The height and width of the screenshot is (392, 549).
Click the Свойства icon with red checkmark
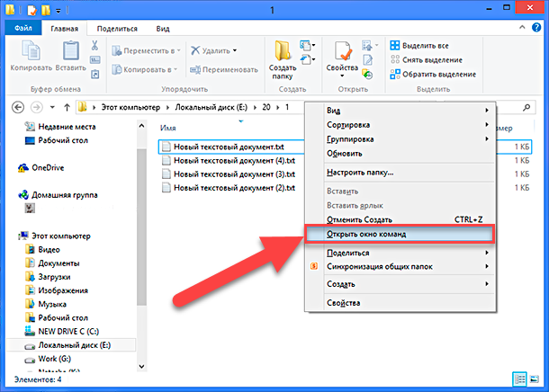(x=342, y=51)
